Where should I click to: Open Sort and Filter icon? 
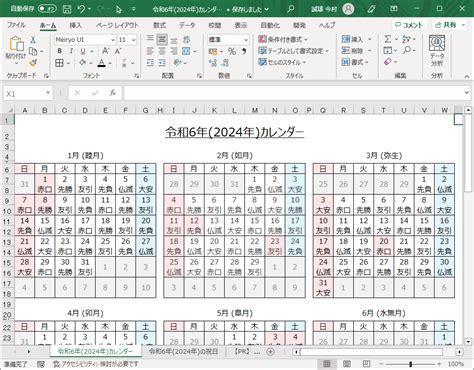(407, 39)
